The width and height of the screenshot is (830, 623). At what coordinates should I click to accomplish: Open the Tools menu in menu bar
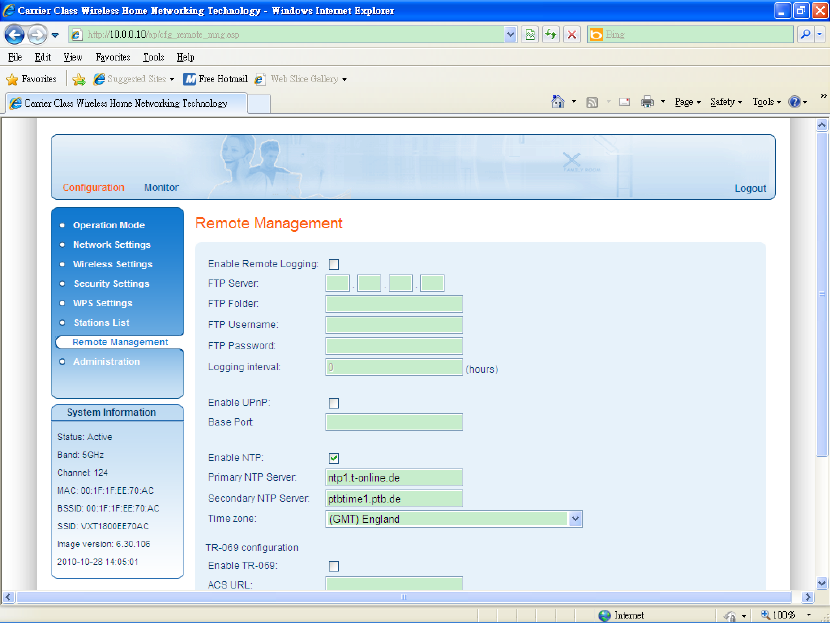click(154, 57)
